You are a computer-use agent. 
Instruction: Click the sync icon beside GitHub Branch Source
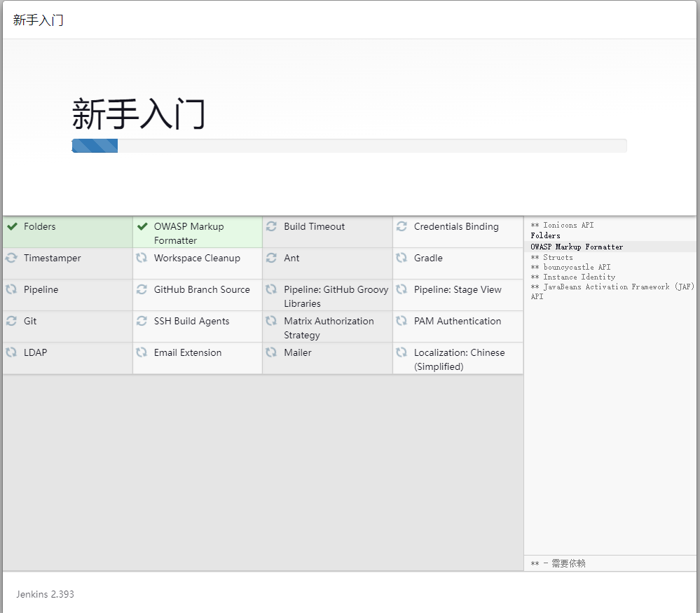click(142, 289)
